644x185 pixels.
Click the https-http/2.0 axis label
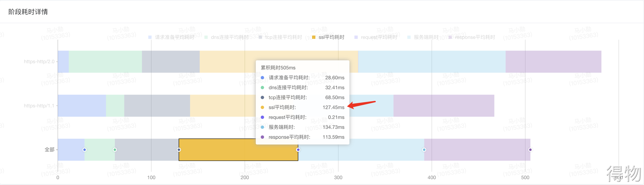[39, 62]
